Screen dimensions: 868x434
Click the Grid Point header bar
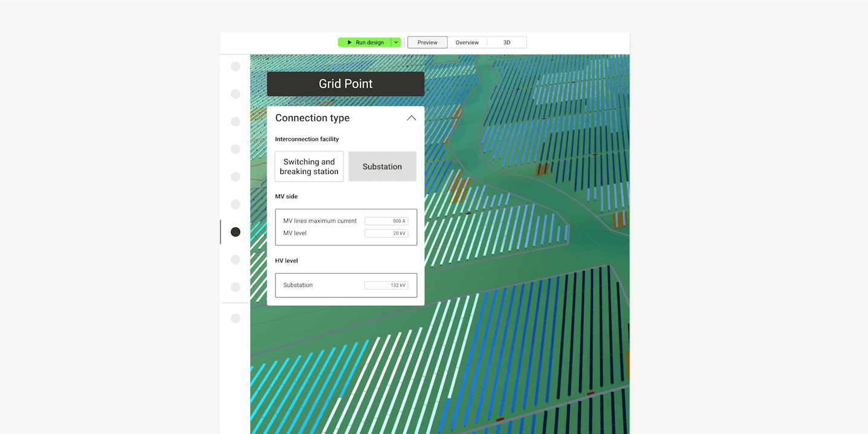point(345,84)
